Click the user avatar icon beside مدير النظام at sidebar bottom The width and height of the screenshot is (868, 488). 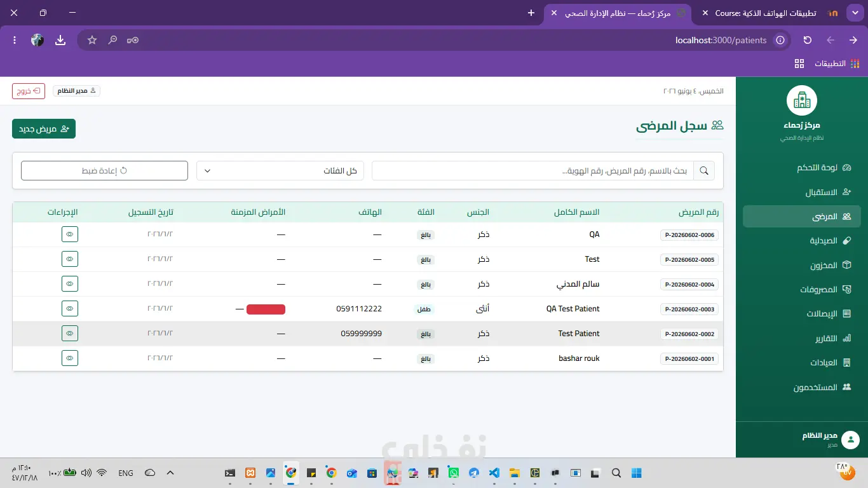coord(850,440)
